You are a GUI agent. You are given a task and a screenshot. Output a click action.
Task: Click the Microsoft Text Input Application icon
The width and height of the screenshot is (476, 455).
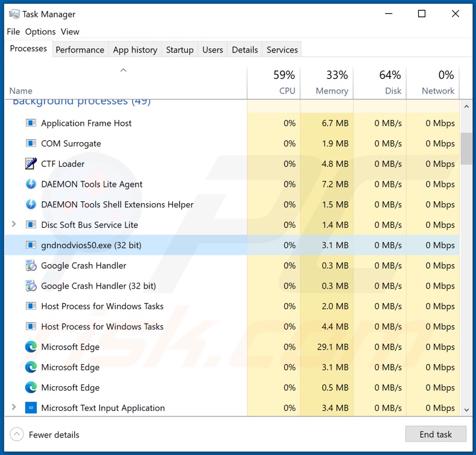(31, 408)
